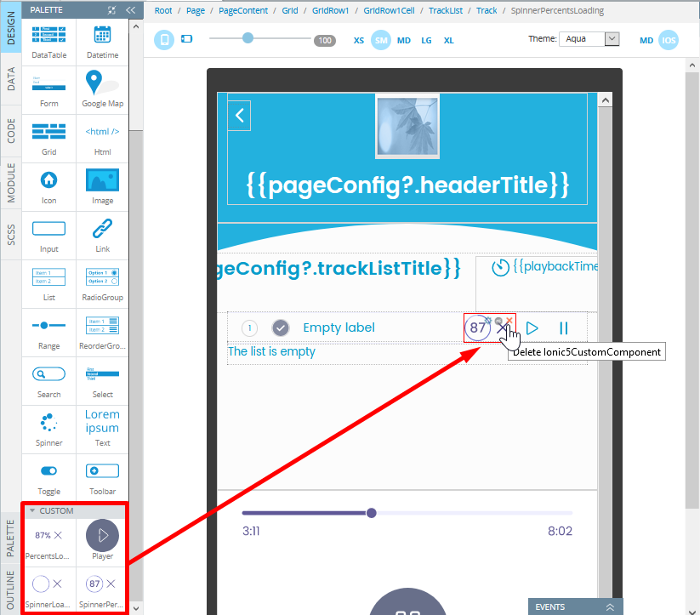The height and width of the screenshot is (615, 700).
Task: Select Google Map palette component
Action: tap(102, 91)
